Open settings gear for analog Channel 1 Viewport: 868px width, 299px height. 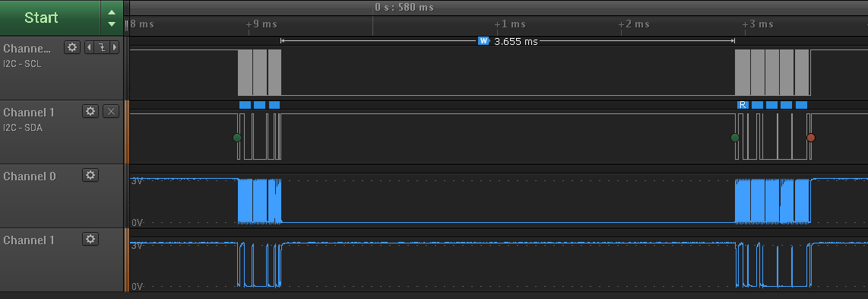click(x=90, y=239)
